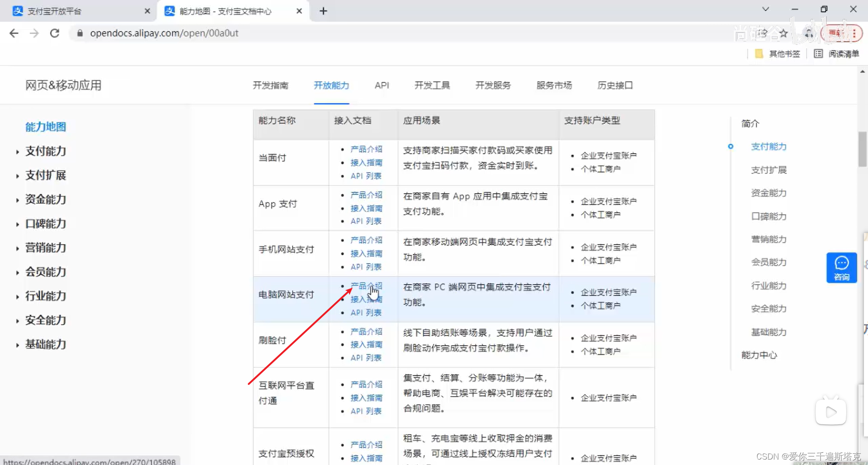The width and height of the screenshot is (868, 465).
Task: Open the 开发工具 menu
Action: click(432, 85)
